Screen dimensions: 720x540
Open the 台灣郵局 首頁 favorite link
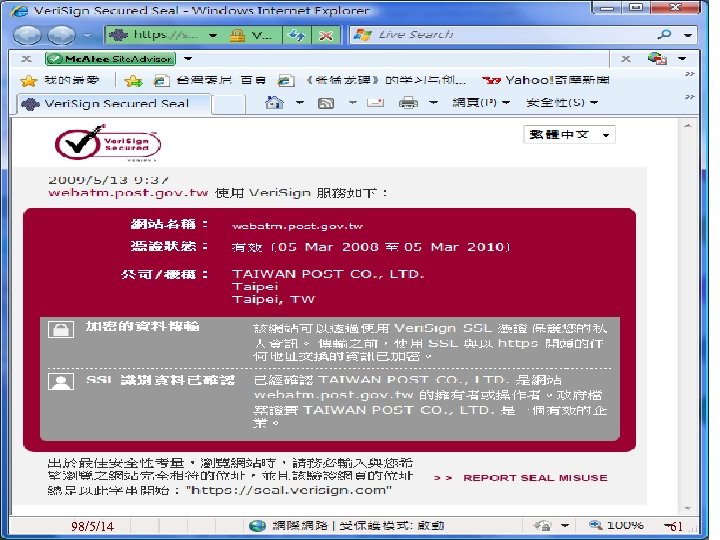tap(210, 80)
